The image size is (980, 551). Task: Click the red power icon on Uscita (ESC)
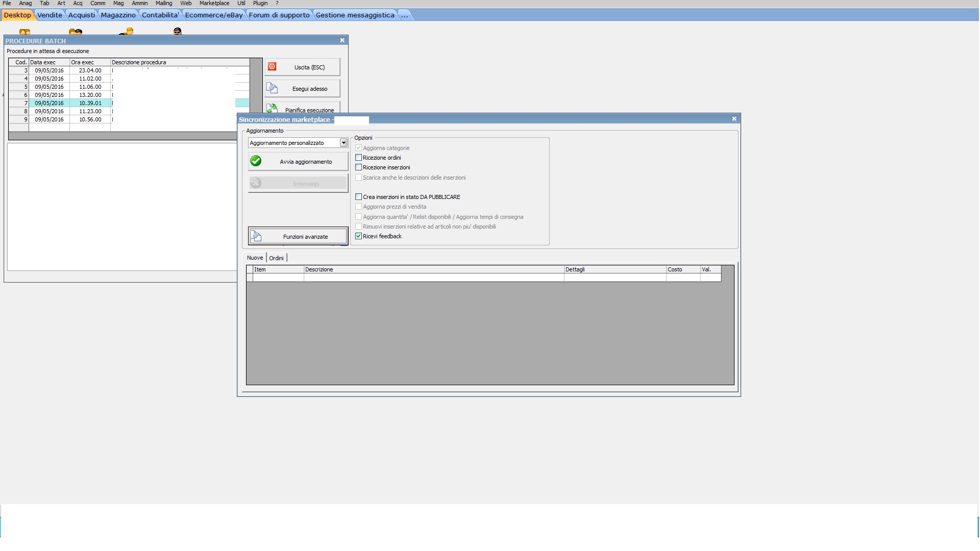click(272, 67)
